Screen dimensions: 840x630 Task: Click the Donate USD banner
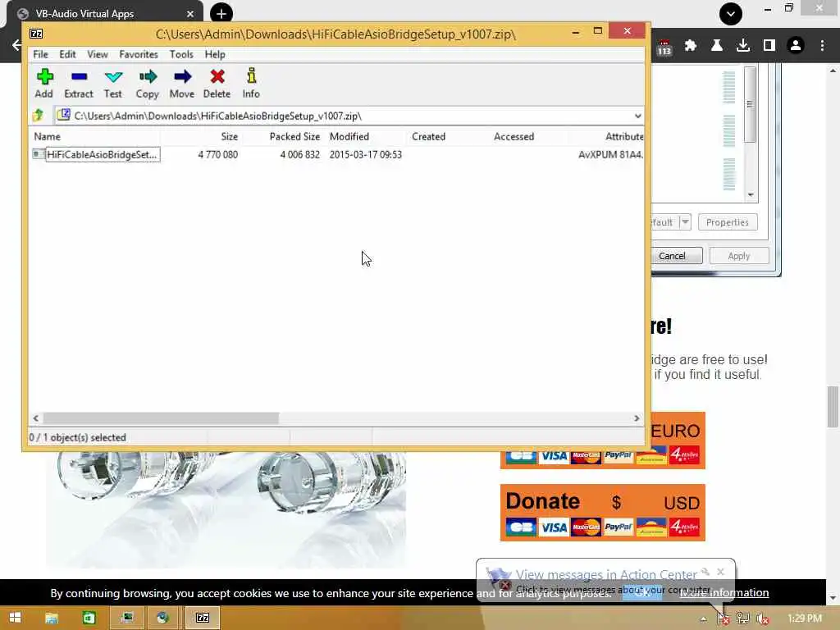pos(603,513)
